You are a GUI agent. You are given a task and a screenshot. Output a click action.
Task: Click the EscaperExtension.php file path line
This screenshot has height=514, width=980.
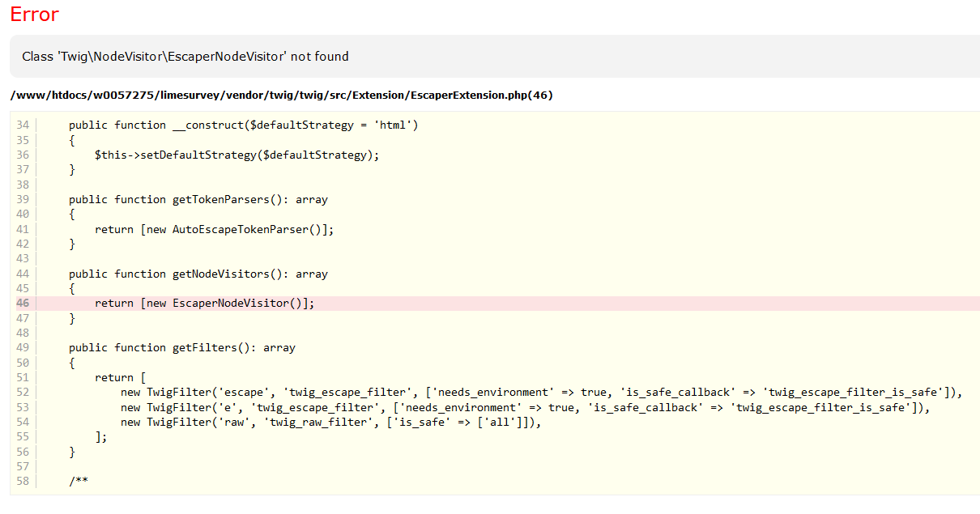281,96
